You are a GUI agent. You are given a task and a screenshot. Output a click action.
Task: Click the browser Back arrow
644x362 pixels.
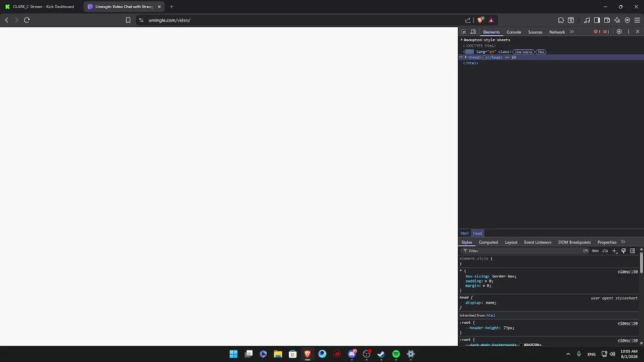click(7, 20)
